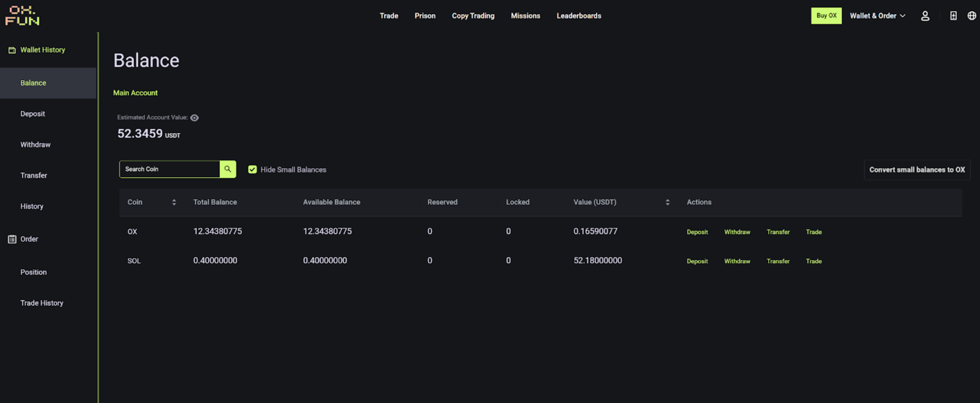This screenshot has width=980, height=403.
Task: Click the estimated value 52.3459 USDT
Action: 149,134
